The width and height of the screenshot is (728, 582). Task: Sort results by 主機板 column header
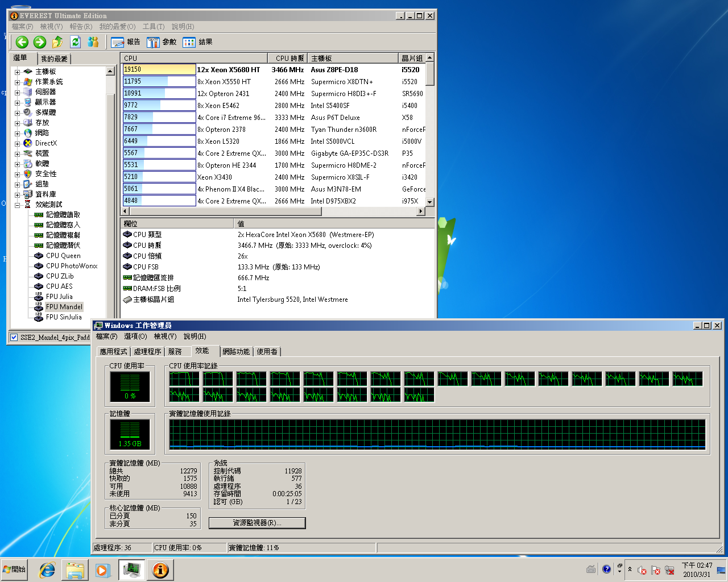(353, 59)
